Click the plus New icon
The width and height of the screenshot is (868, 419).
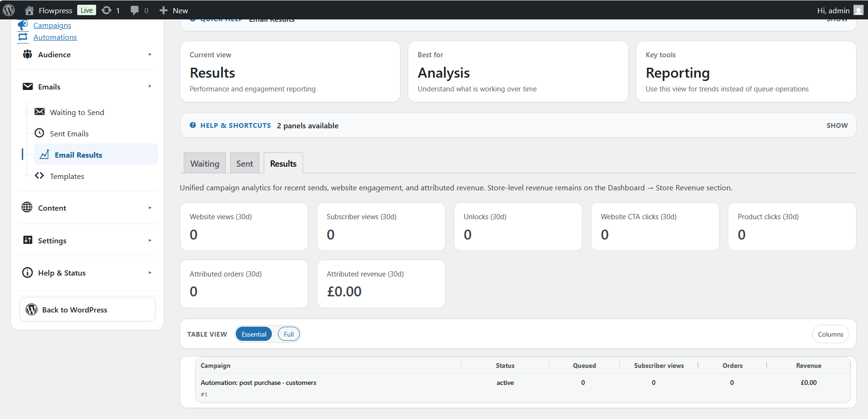(163, 10)
